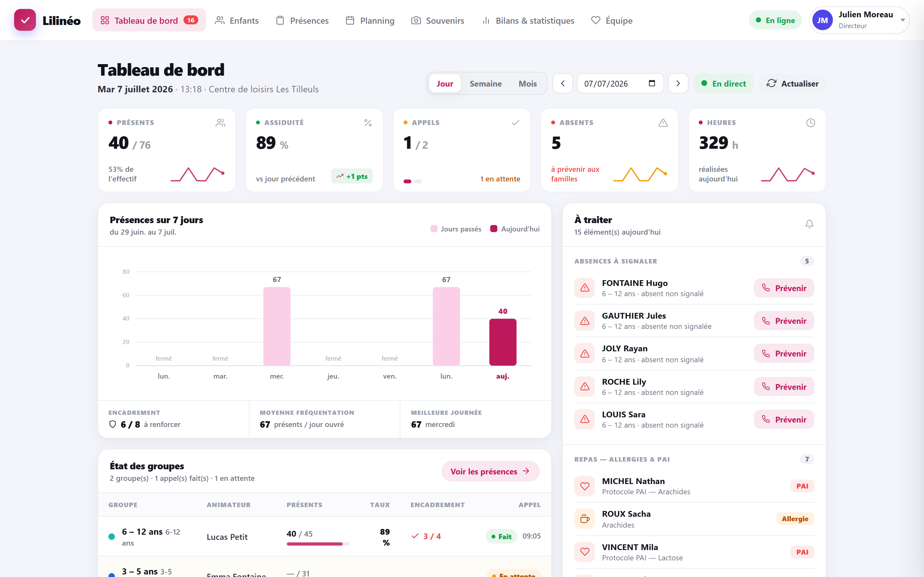Open the Julien Moreau account dropdown
This screenshot has width=924, height=577.
(859, 20)
